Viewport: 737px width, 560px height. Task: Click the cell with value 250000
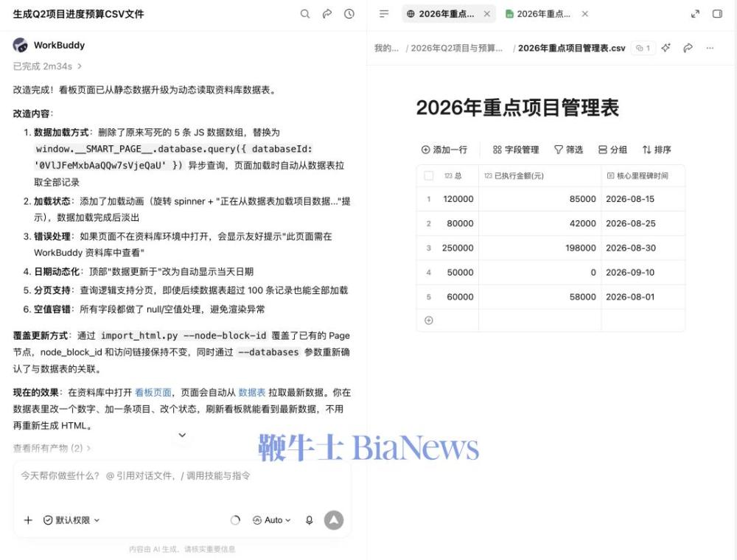(458, 248)
